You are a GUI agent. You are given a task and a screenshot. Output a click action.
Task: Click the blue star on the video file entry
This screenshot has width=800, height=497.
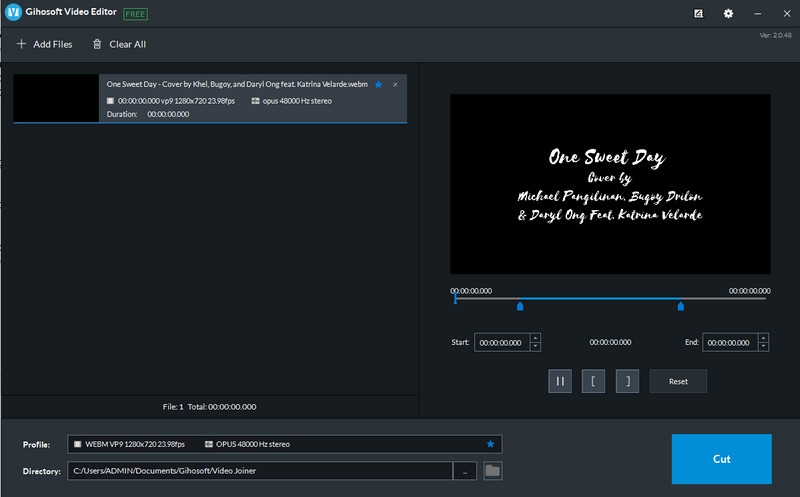tap(378, 85)
